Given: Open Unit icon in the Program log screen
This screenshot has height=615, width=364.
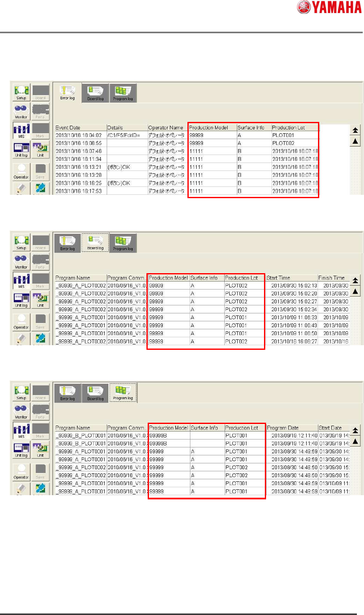Looking at the screenshot, I should (x=41, y=450).
